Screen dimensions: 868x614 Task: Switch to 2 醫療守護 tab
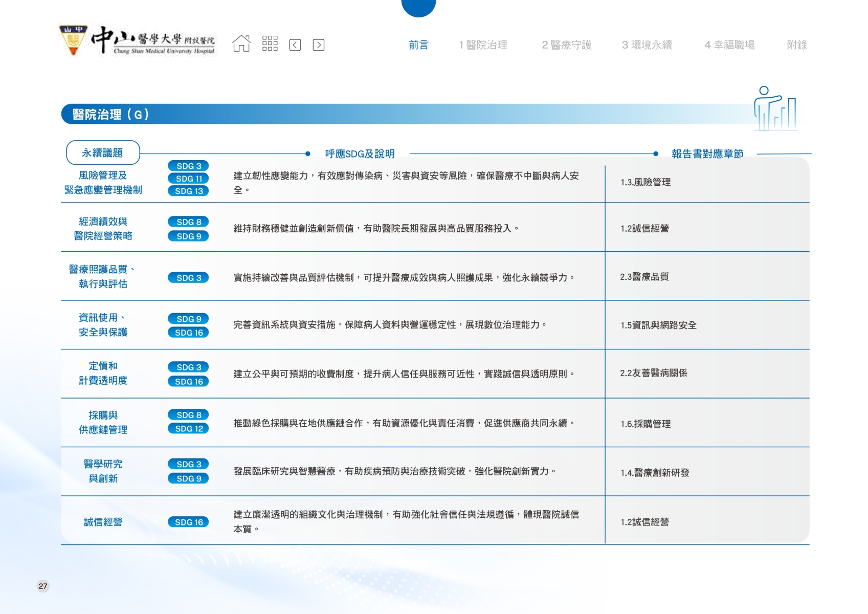566,45
